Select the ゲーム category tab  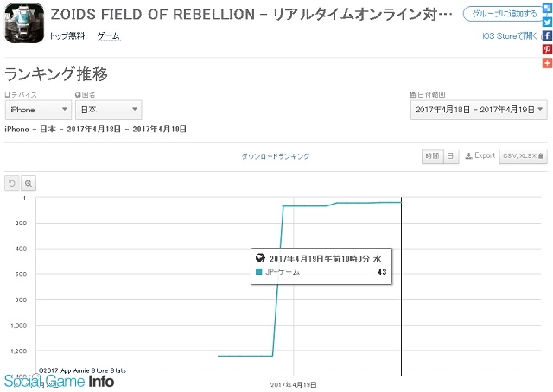tap(108, 36)
